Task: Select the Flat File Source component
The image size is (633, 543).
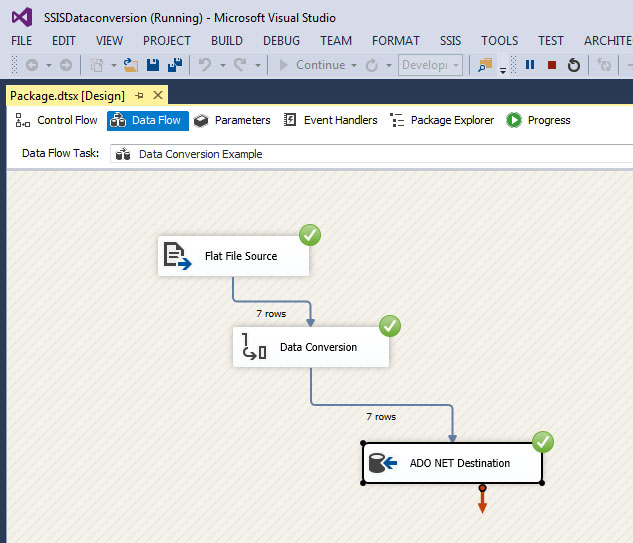Action: pos(233,256)
